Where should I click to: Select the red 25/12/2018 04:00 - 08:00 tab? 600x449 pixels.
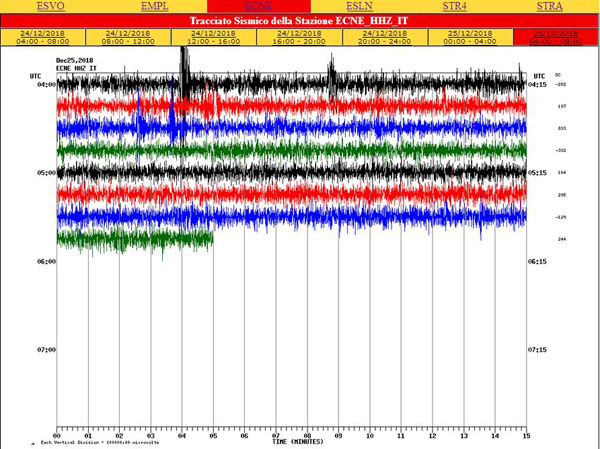555,36
